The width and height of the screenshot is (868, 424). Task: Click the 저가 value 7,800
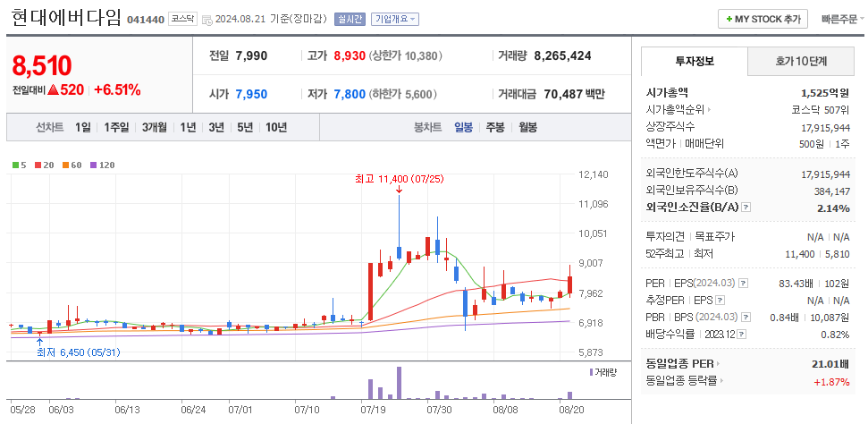(350, 94)
